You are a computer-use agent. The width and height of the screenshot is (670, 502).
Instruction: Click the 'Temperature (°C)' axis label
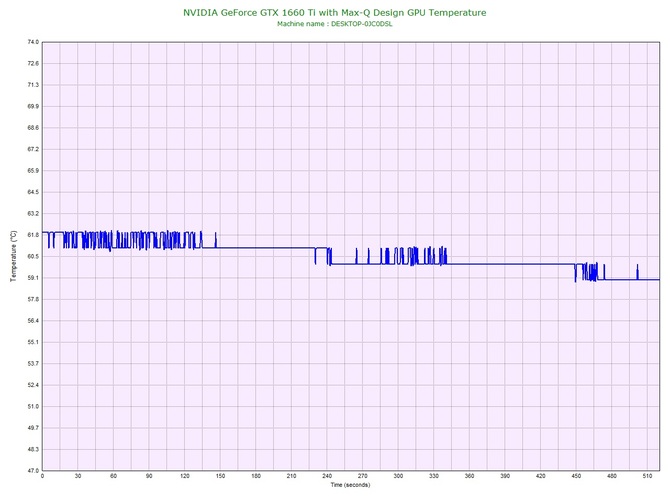14,256
